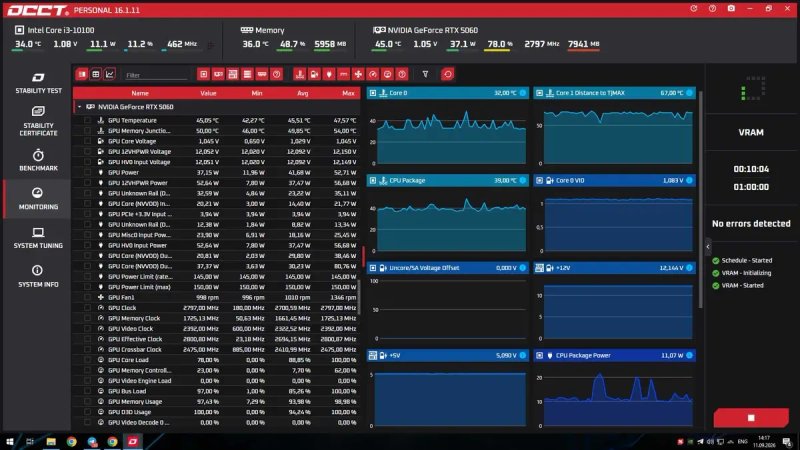The height and width of the screenshot is (450, 800).
Task: Switch to table-only view icon
Action: click(x=95, y=74)
